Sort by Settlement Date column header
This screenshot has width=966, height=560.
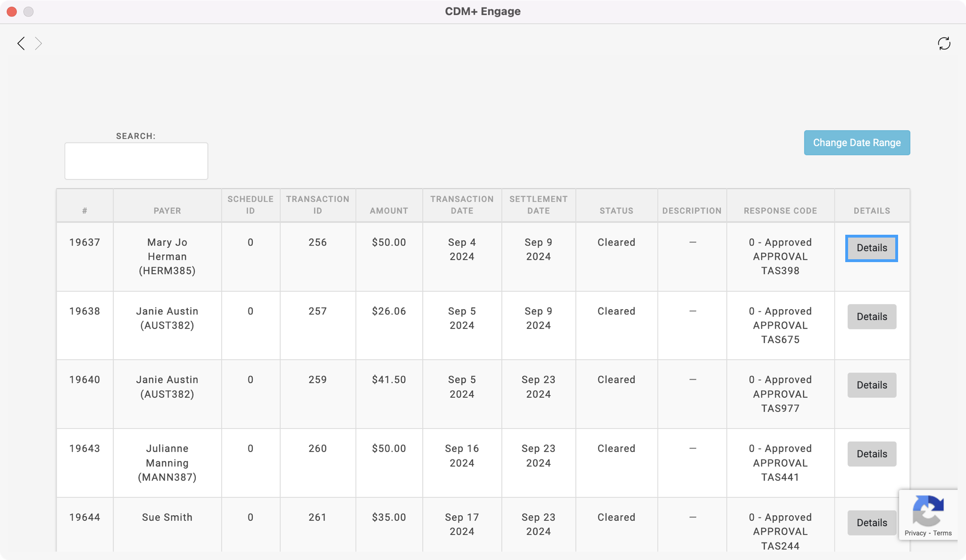coord(538,205)
